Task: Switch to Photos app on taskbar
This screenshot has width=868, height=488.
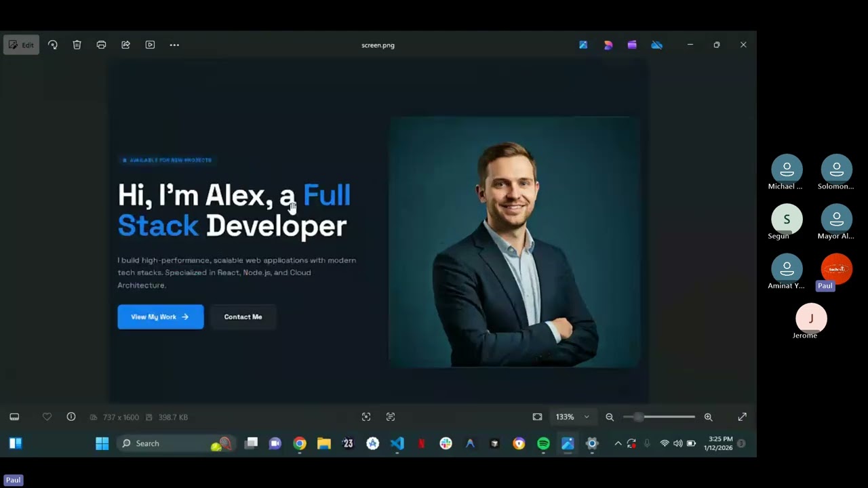Action: pos(568,443)
